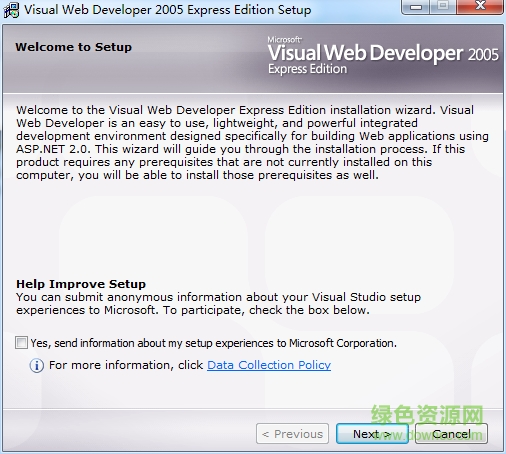Screen dimensions: 506x454
Task: Open the Data Collection Policy link
Action: click(x=269, y=365)
